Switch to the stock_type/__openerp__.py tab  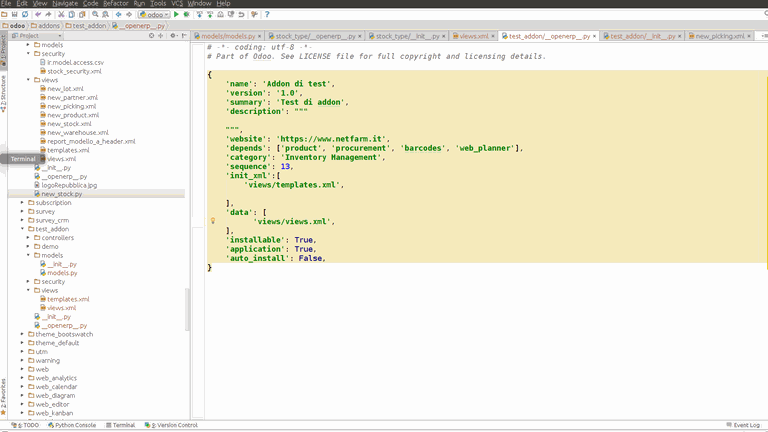315,36
